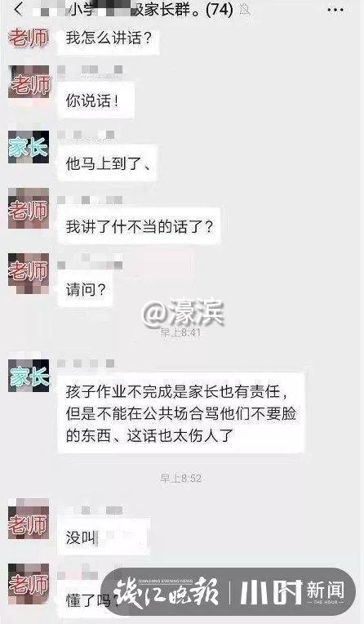The image size is (364, 624).
Task: Tap parent avatar beside the long message
Action: 29,375
